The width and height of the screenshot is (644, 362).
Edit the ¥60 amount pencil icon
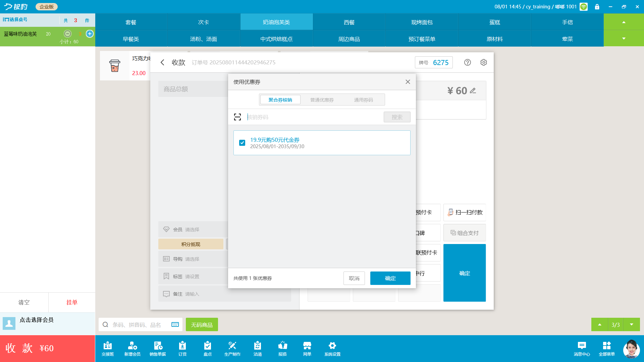tap(473, 90)
